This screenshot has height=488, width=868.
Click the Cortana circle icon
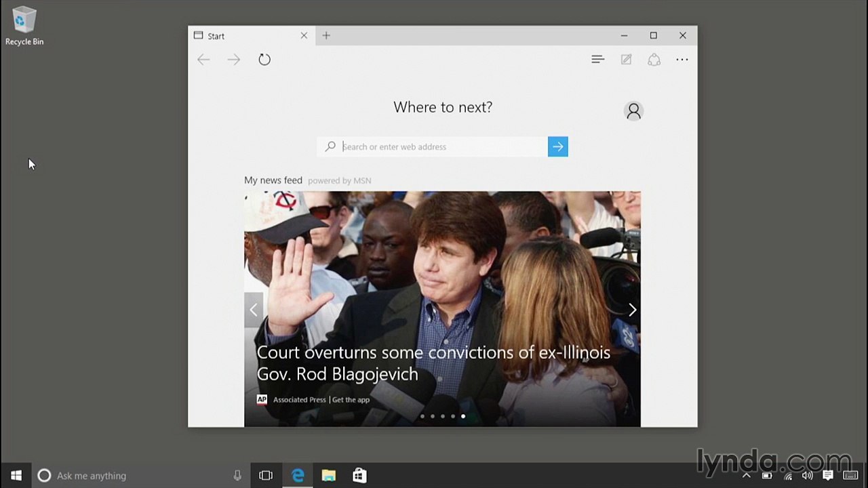coord(44,476)
